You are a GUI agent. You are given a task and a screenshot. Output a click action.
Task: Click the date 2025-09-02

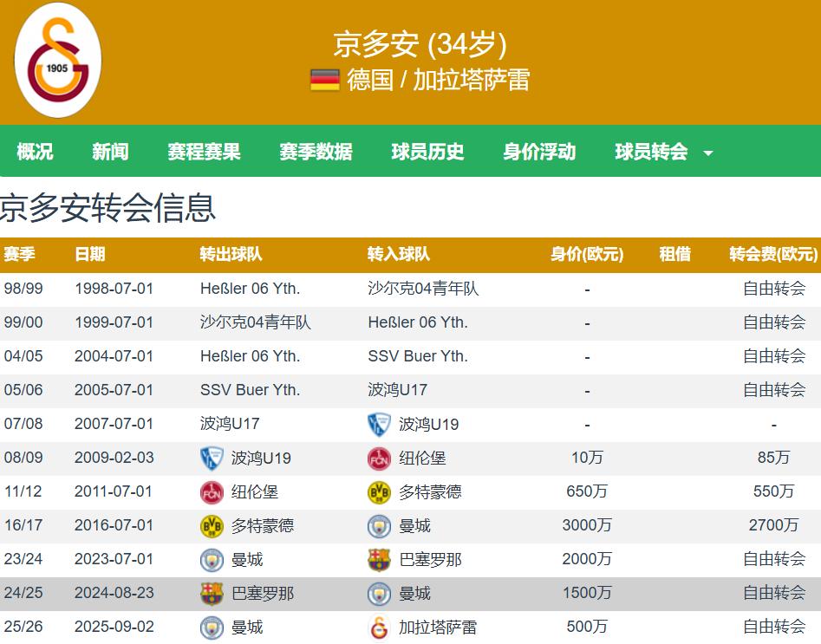(x=114, y=628)
